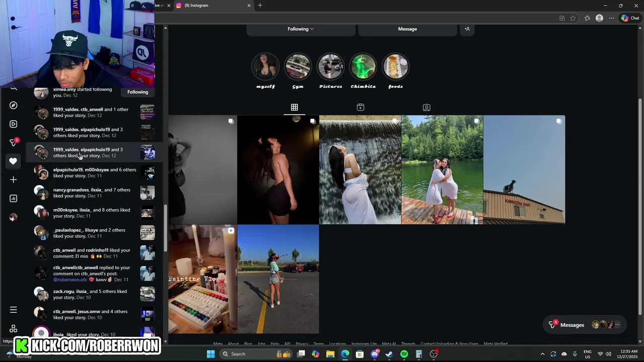This screenshot has height=362, width=644.
Task: Switch to the Posts grid tab
Action: [x=294, y=107]
